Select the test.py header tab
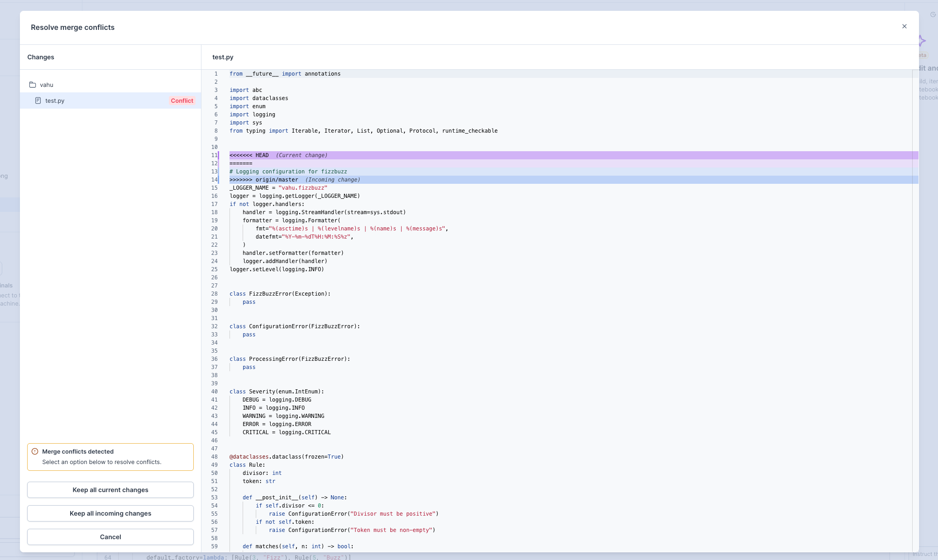 222,57
